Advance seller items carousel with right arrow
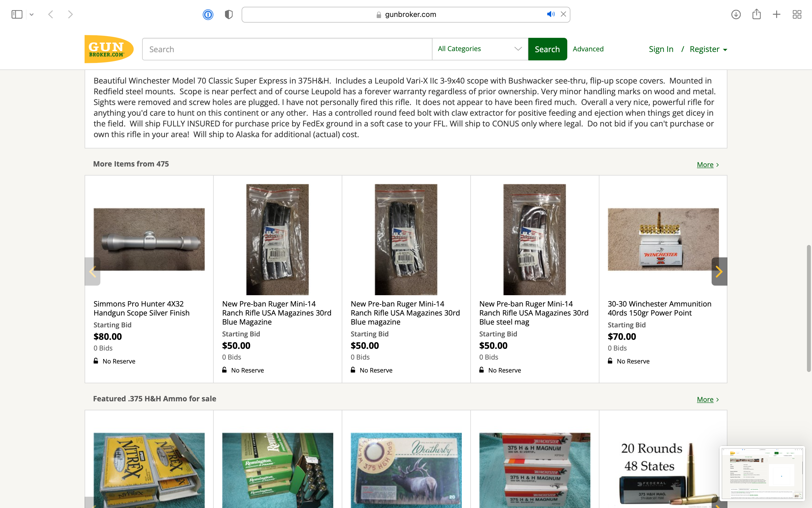The height and width of the screenshot is (508, 812). click(x=719, y=271)
